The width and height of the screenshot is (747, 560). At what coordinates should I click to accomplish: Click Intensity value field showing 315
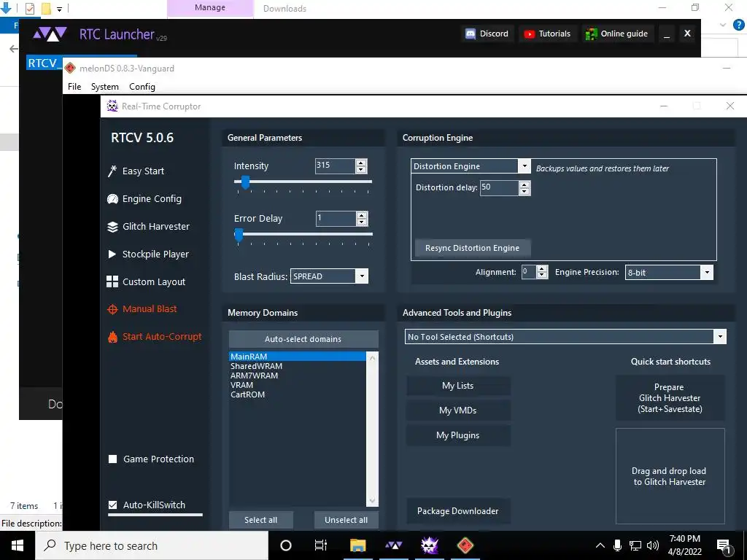(x=335, y=166)
